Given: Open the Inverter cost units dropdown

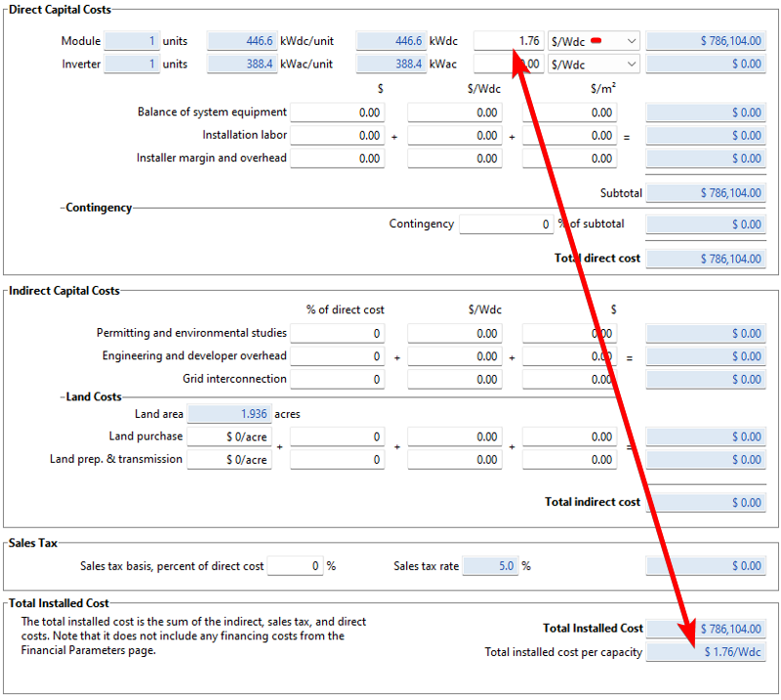Looking at the screenshot, I should [x=594, y=64].
